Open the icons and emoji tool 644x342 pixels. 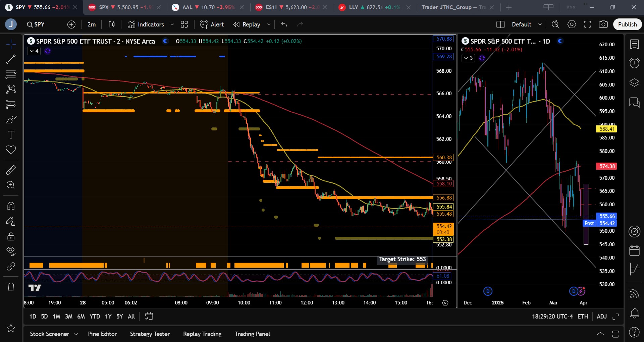pyautogui.click(x=11, y=150)
